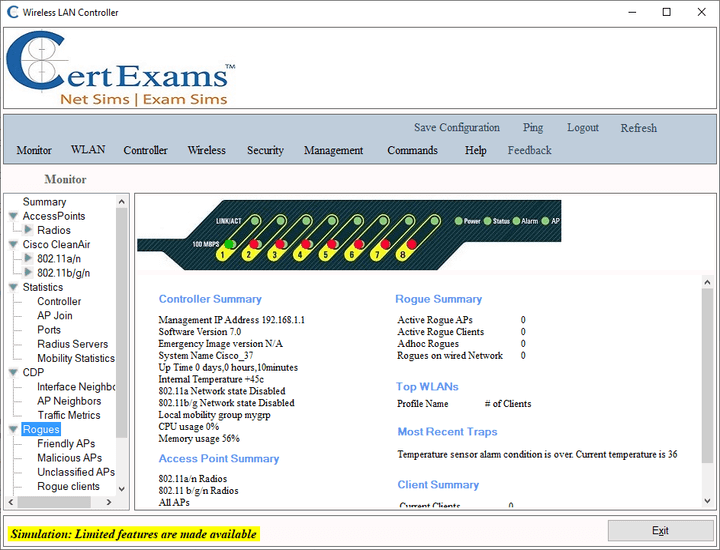This screenshot has width=720, height=550.
Task: Select Friendly APs under Rogues
Action: (x=66, y=443)
